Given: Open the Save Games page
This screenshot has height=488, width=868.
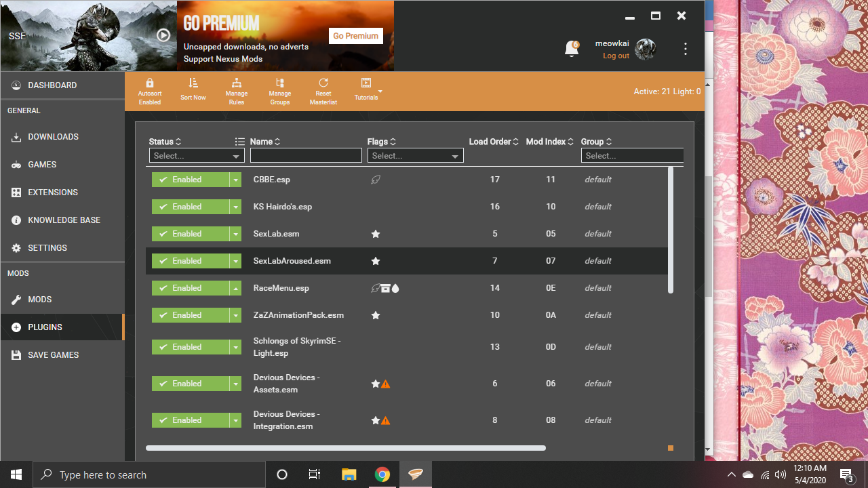Looking at the screenshot, I should (62, 355).
